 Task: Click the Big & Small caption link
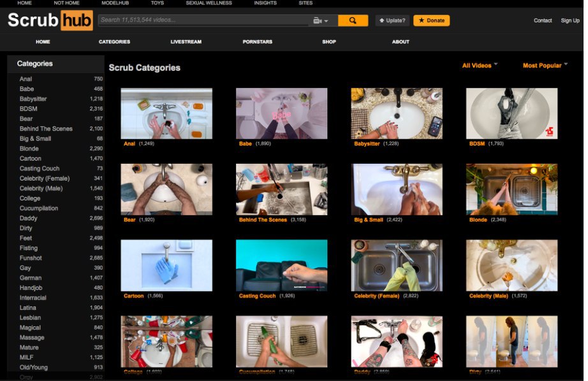pyautogui.click(x=369, y=220)
